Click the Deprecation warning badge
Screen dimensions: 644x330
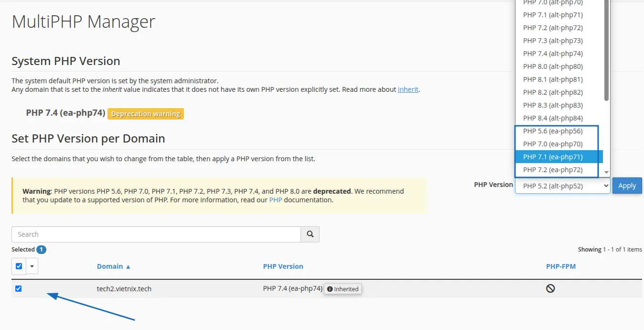pyautogui.click(x=145, y=113)
